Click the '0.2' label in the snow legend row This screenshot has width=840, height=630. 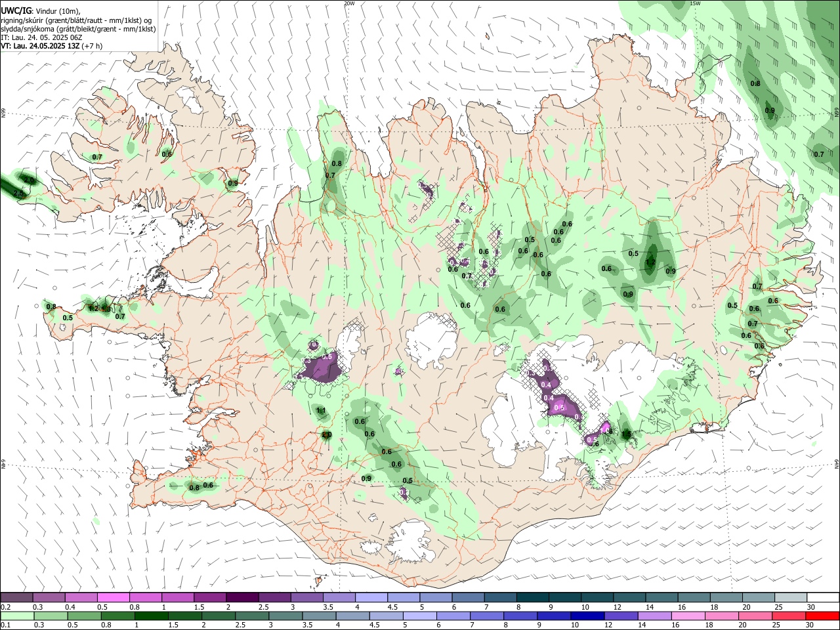coord(5,607)
